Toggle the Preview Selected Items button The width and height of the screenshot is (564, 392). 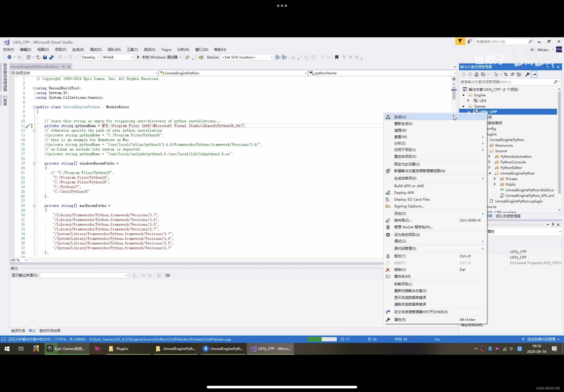534,74
